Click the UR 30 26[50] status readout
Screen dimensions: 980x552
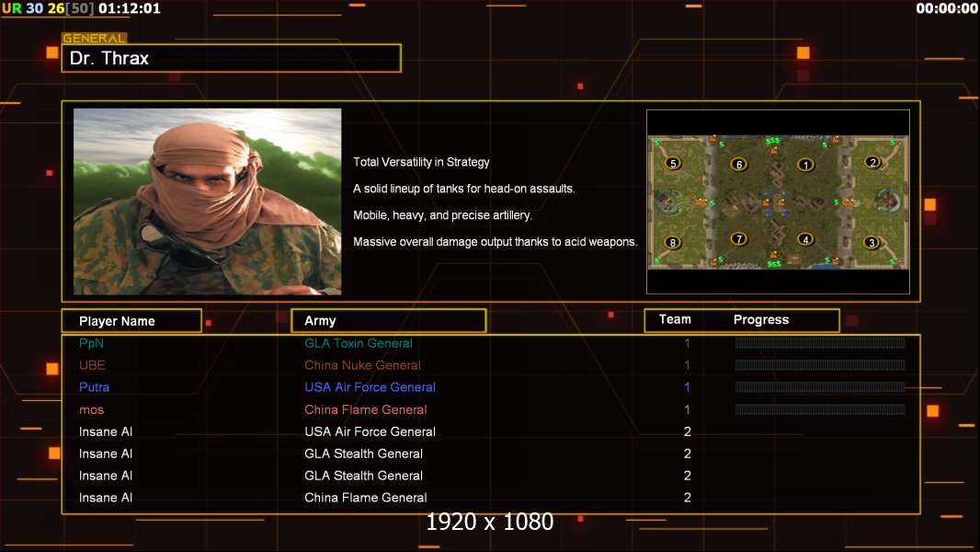[49, 9]
